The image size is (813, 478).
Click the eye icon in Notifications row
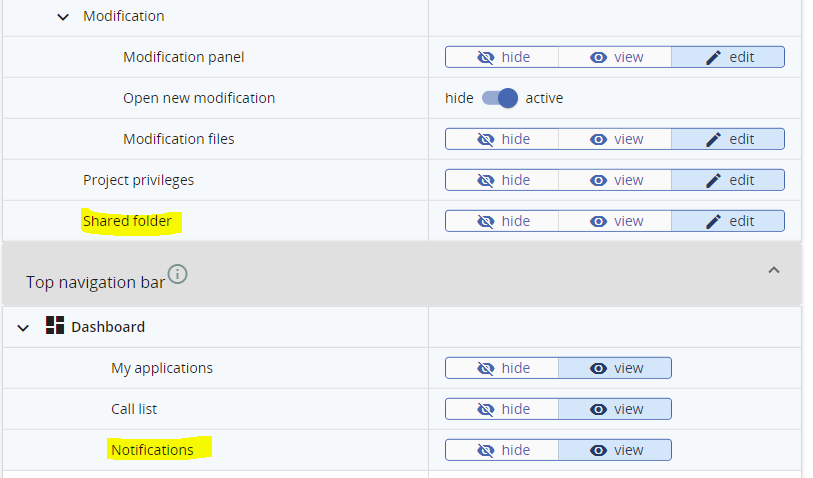click(x=599, y=450)
